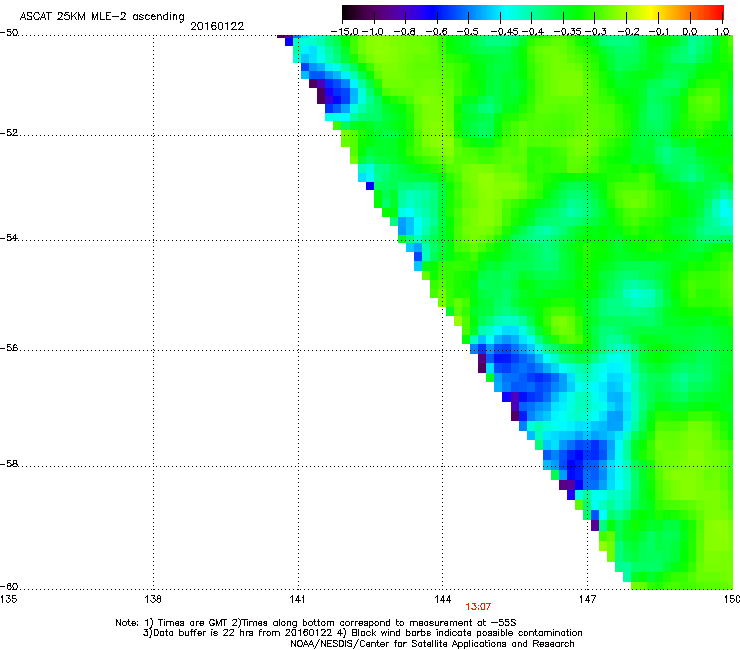This screenshot has height=650, width=740.
Task: Click the '1.0' color scale label
Action: coord(722,32)
